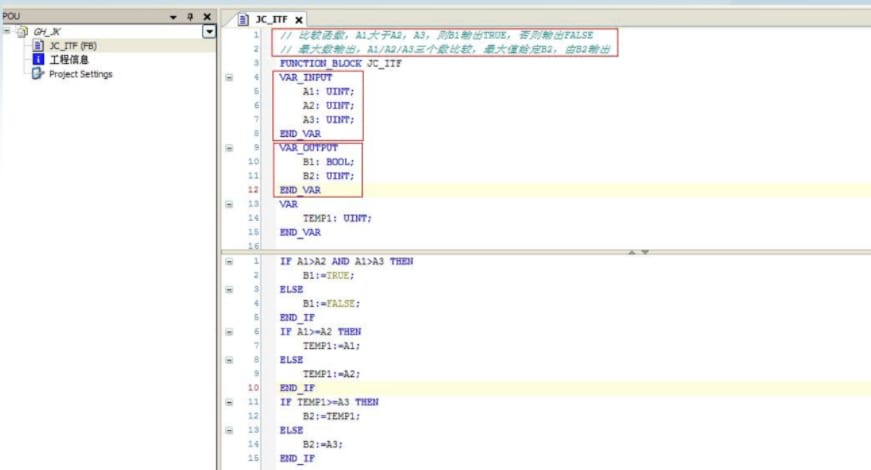Click the JC_ITF function block icon in tree
This screenshot has height=470, width=871.
[40, 46]
